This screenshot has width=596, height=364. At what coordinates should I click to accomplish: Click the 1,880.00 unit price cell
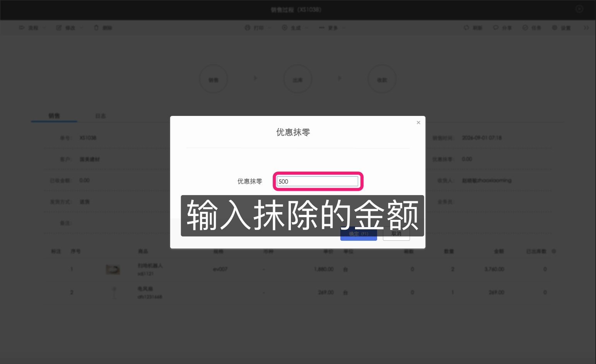pos(324,269)
